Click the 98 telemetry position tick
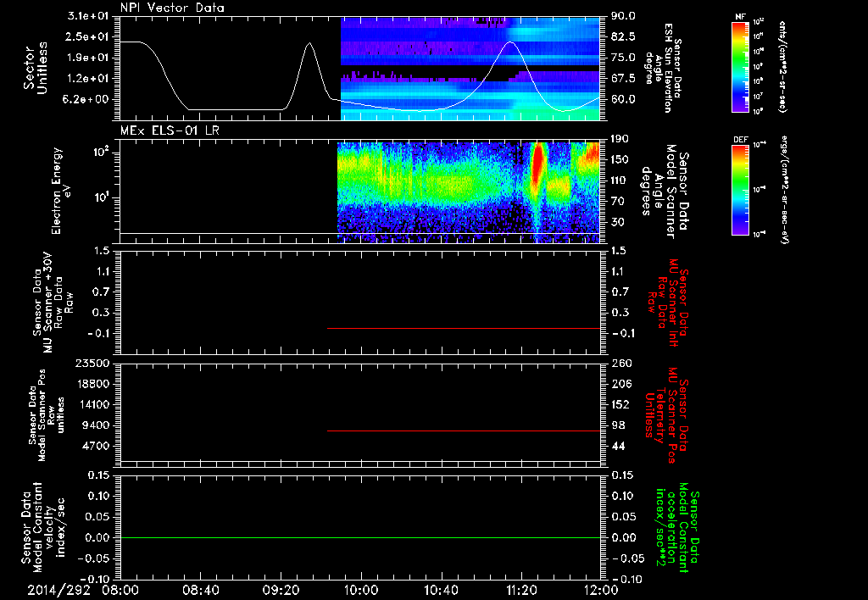Viewport: 868px width, 600px height. click(618, 425)
